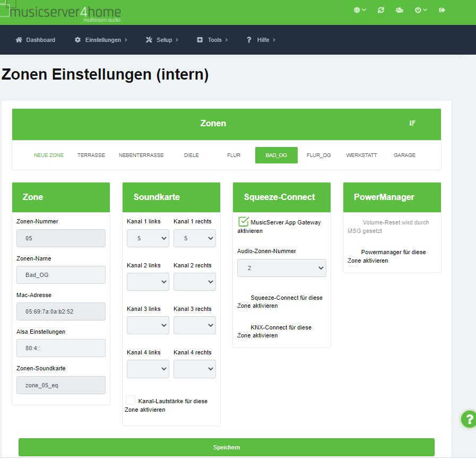Click the Speichern button
The width and height of the screenshot is (476, 460).
(227, 447)
